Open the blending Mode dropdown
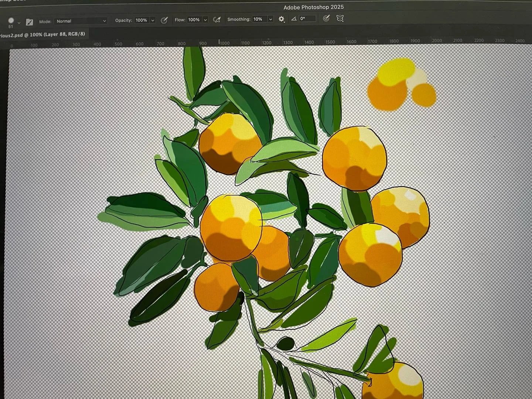532x399 pixels. pyautogui.click(x=81, y=21)
